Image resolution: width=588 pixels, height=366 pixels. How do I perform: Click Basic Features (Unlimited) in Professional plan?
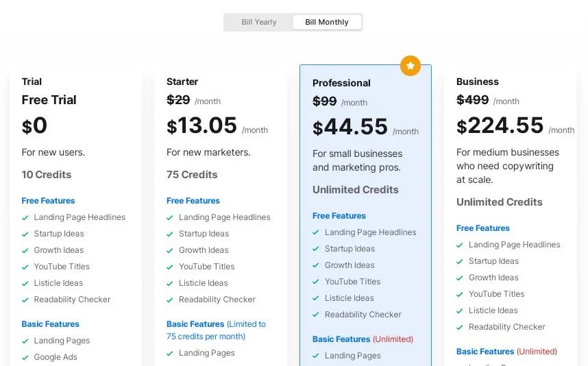point(363,339)
